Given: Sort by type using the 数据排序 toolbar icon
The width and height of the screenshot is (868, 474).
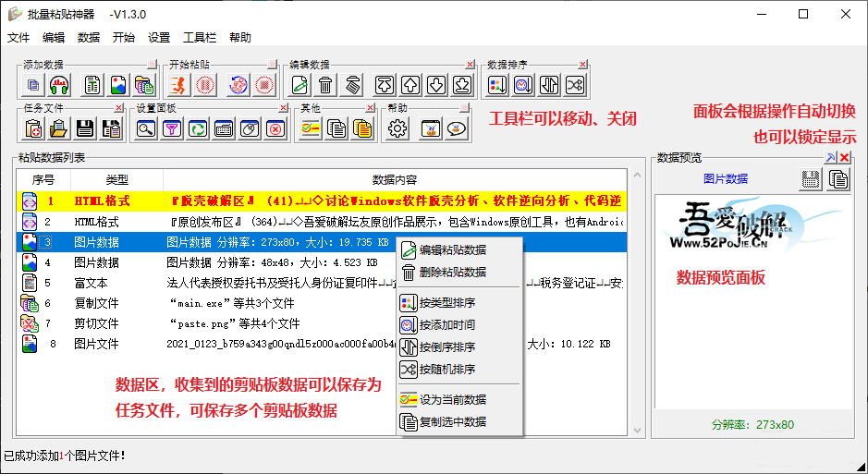Looking at the screenshot, I should (497, 85).
